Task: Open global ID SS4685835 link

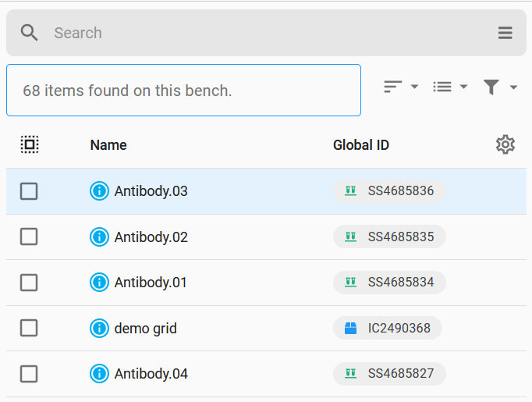Action: pyautogui.click(x=389, y=237)
